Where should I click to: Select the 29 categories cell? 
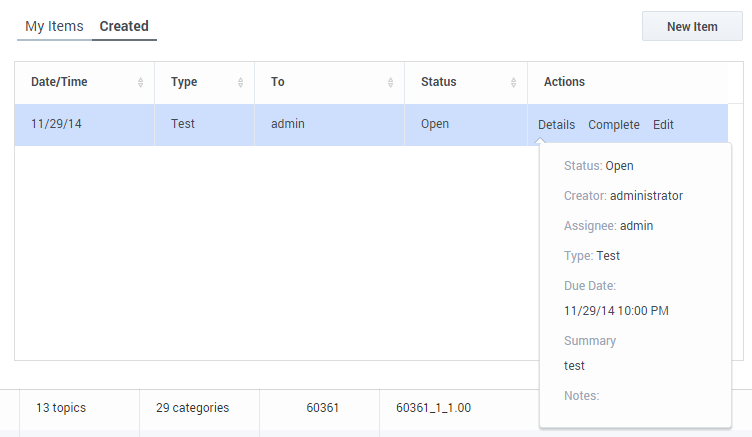coord(192,408)
